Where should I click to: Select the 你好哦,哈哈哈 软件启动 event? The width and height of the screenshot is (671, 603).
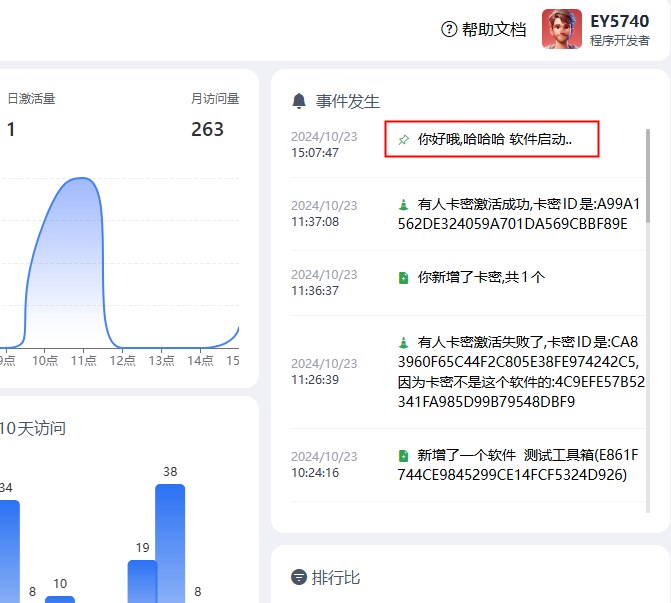coord(494,140)
